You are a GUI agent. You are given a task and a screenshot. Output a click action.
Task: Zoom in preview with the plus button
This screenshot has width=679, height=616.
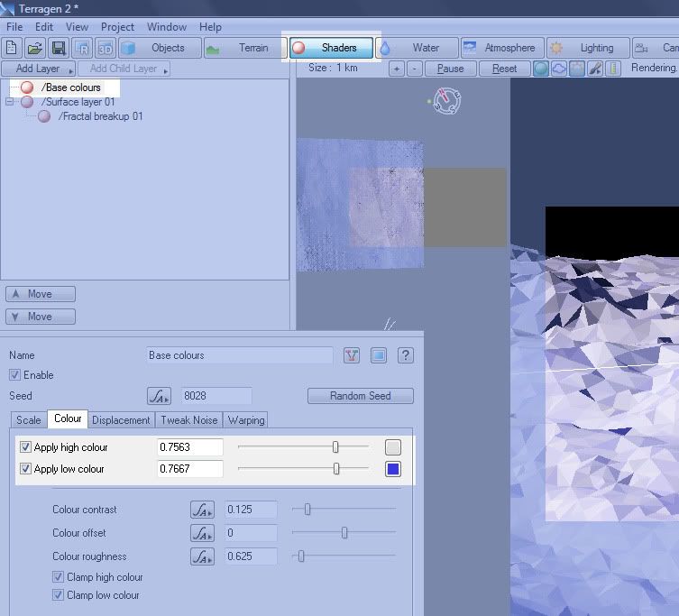coord(397,69)
